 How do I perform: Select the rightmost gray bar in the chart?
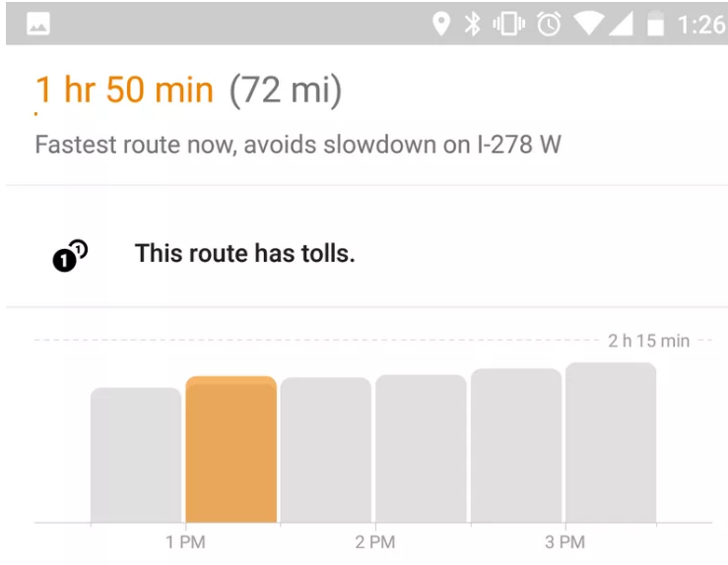click(x=611, y=442)
